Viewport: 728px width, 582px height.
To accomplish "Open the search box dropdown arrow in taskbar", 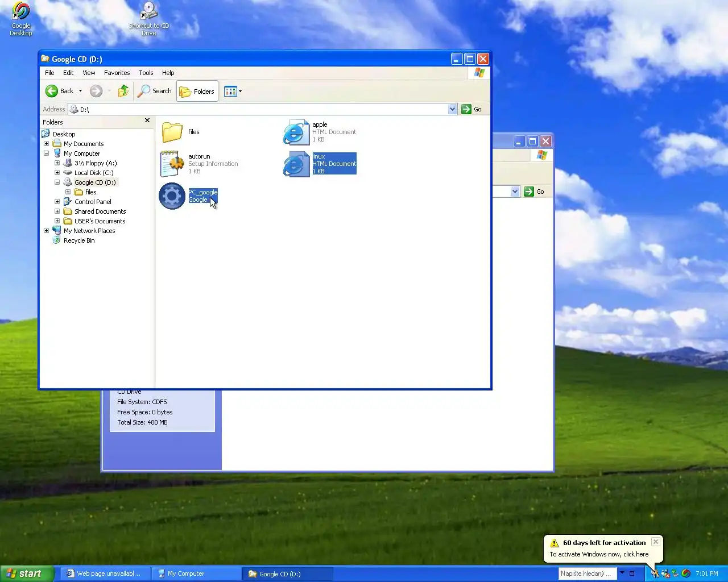I will tap(622, 573).
